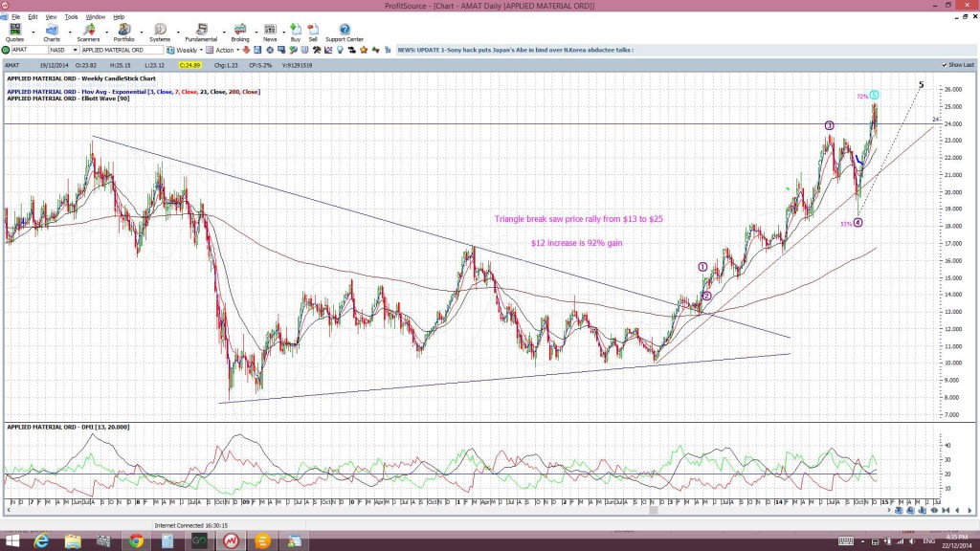980x551 pixels.
Task: Click the Triangle break annotation text
Action: click(x=579, y=219)
